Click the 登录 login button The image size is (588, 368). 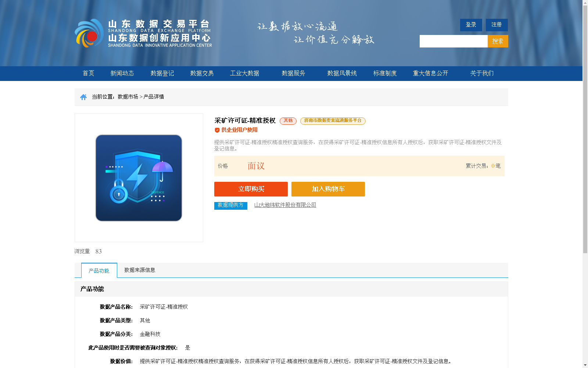pos(471,25)
